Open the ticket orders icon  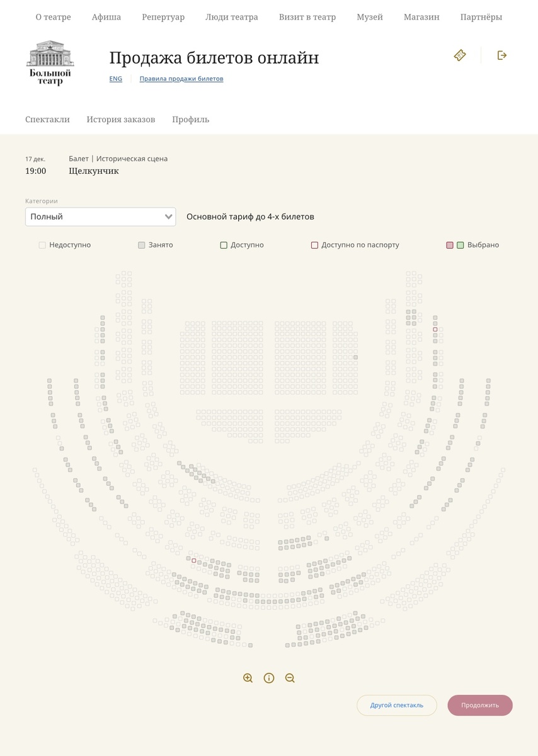coord(459,55)
